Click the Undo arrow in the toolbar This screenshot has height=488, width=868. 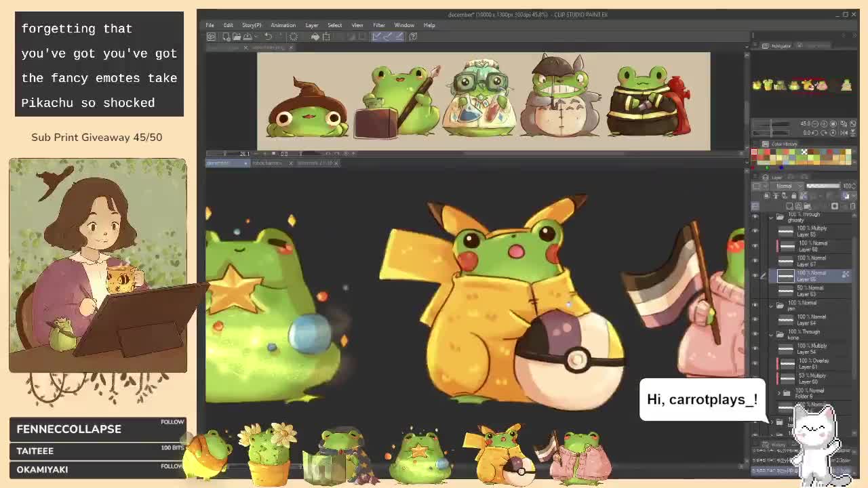268,36
